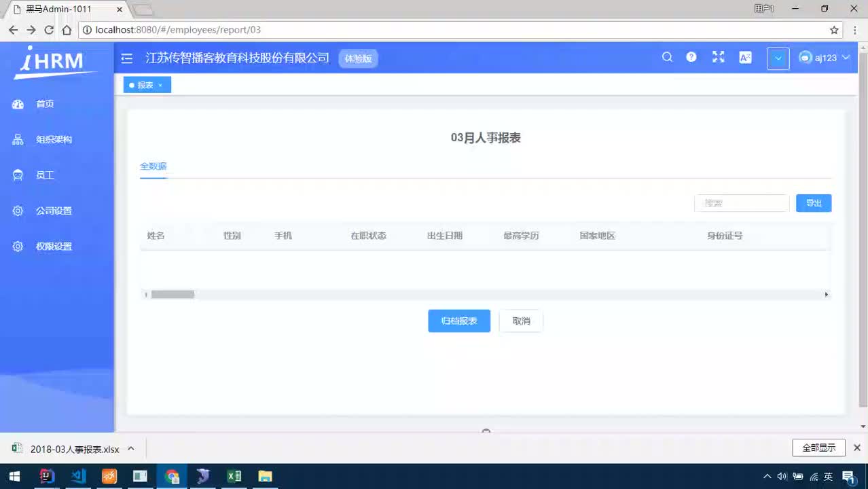Click the 归档报表 button
Screen dimensions: 868x489
click(459, 321)
